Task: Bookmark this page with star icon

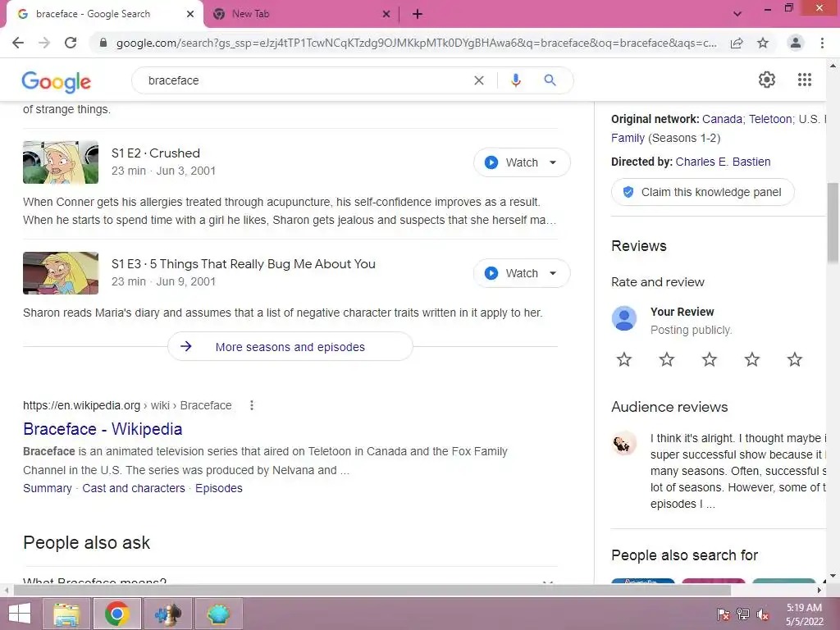Action: pos(763,43)
